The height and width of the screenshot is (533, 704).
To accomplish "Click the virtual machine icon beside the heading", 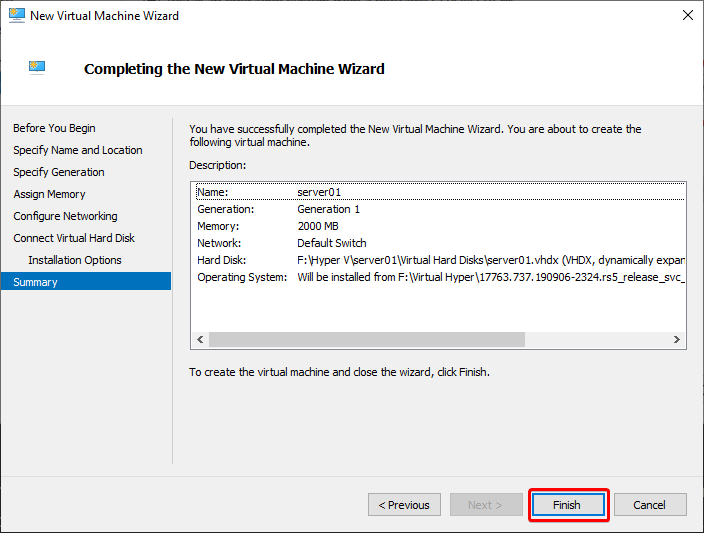I will 37,67.
